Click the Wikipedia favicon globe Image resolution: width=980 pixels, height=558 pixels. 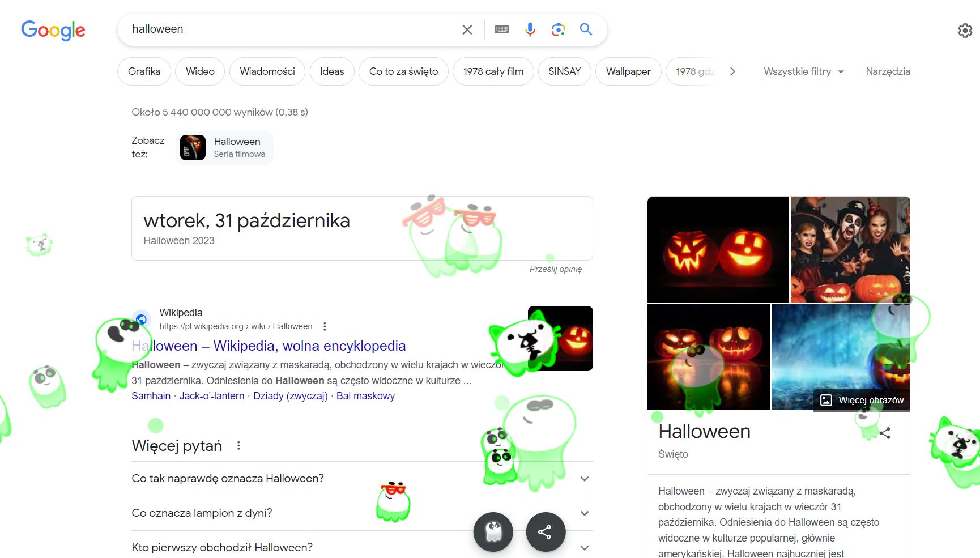point(142,319)
